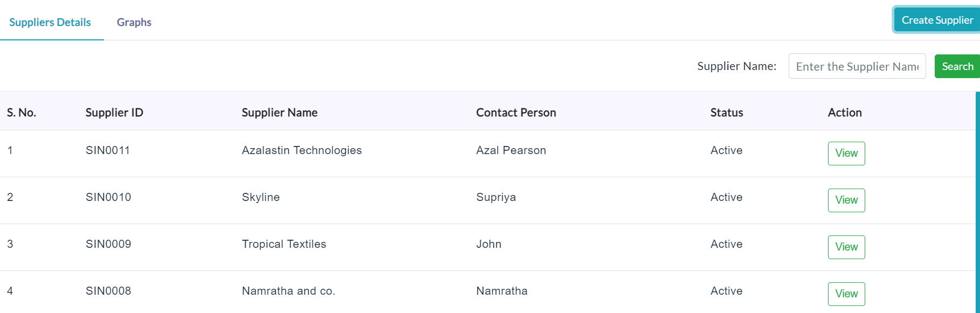Click the Action column header
This screenshot has width=980, height=313.
click(x=845, y=113)
